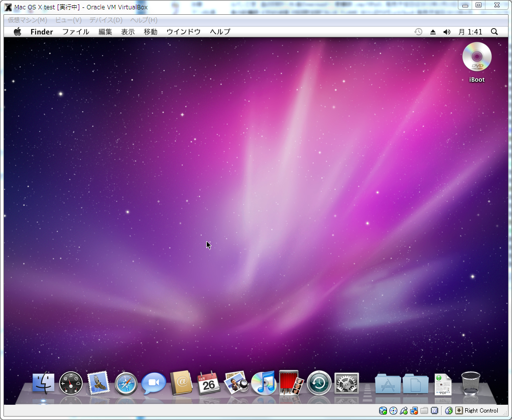The width and height of the screenshot is (512, 420).
Task: Open the Apple menu
Action: coord(18,32)
